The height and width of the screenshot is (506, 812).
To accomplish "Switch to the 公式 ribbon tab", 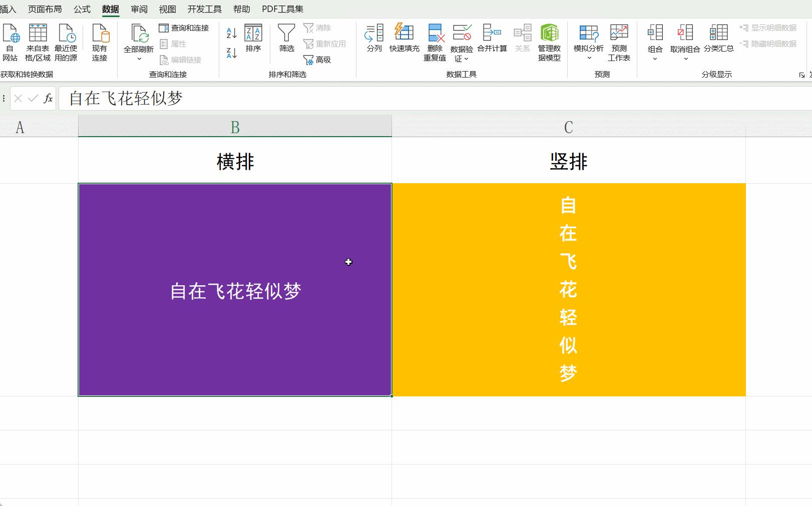I will click(x=82, y=9).
